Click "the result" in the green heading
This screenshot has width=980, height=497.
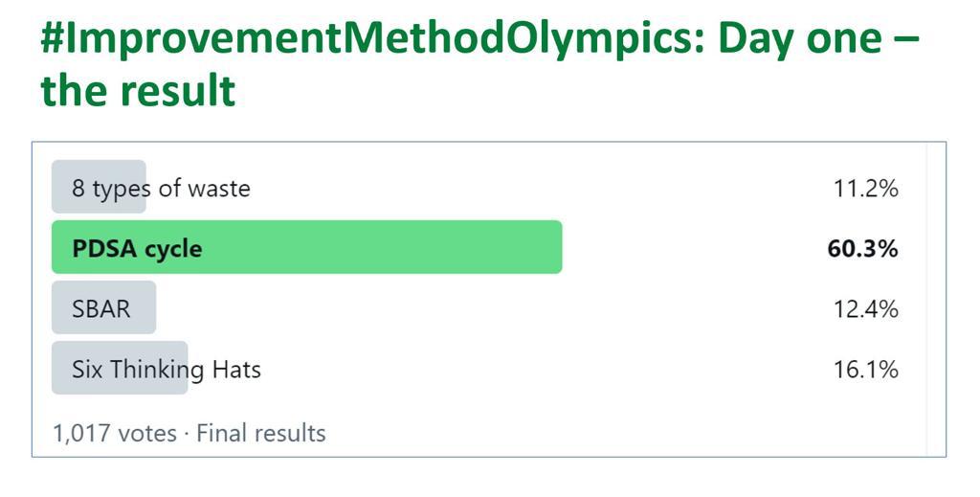point(138,91)
